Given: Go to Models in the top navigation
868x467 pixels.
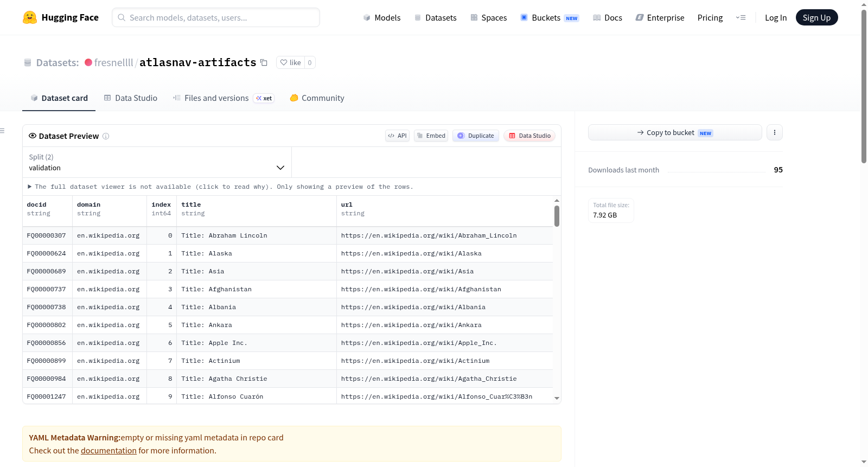Looking at the screenshot, I should (x=382, y=17).
